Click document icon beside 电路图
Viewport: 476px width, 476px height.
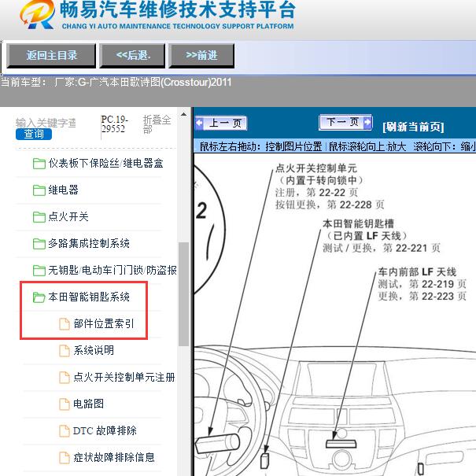pos(64,404)
